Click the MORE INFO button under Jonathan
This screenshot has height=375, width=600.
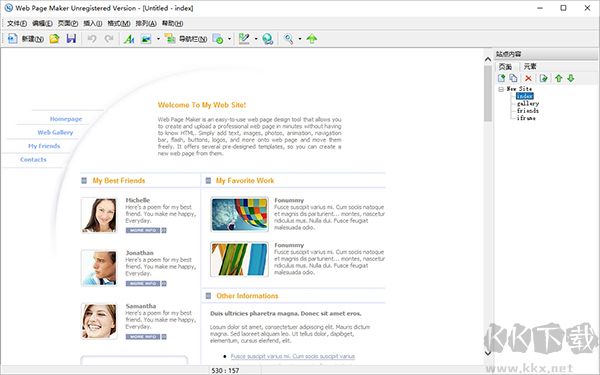click(146, 284)
